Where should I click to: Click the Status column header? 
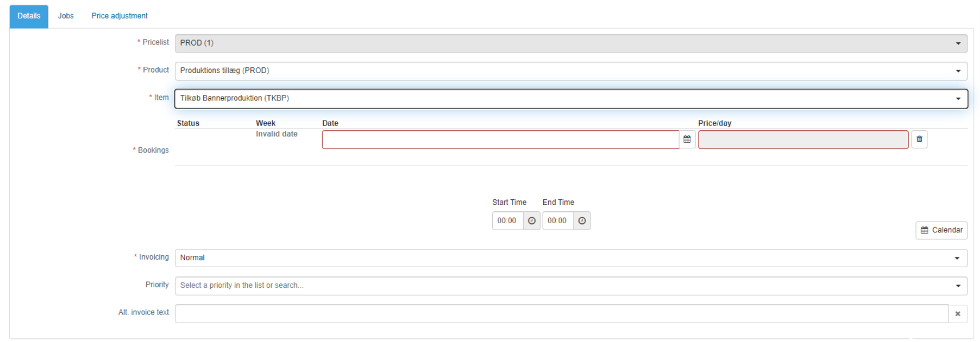point(188,123)
